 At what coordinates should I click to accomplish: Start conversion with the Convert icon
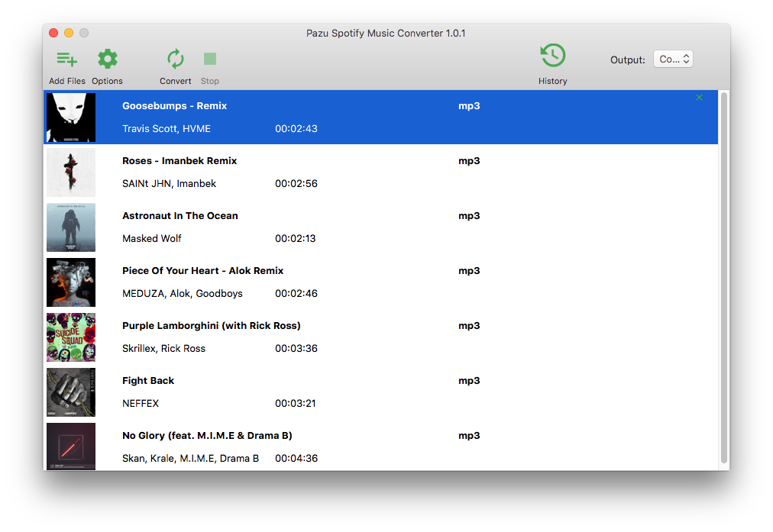[x=175, y=60]
